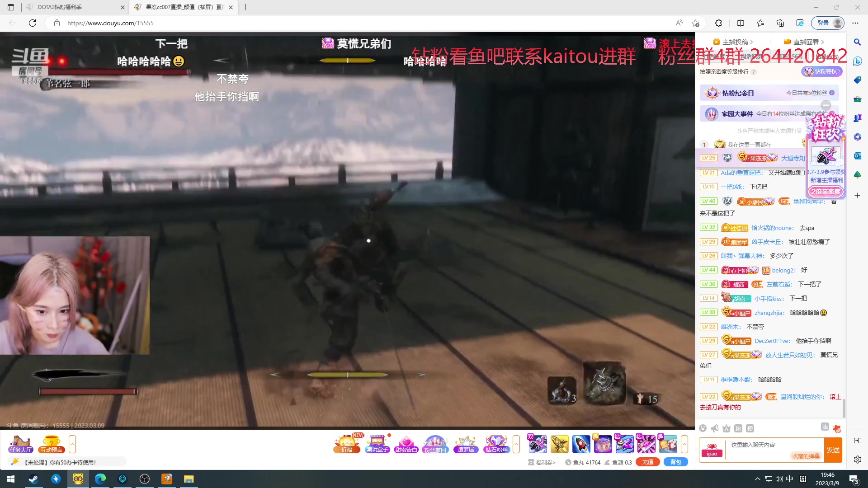Send the golden plane gift
The image size is (868, 488).
[559, 444]
